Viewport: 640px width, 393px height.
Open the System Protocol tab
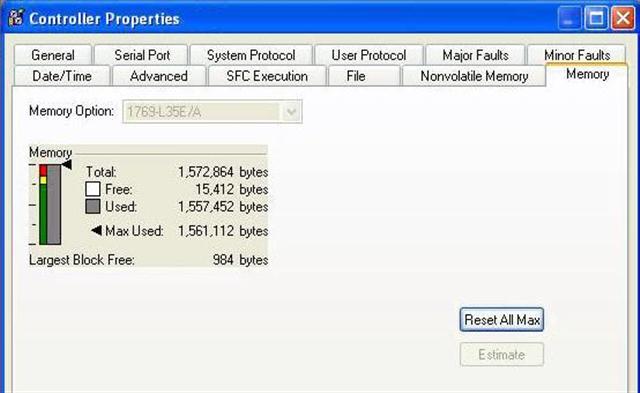point(251,55)
